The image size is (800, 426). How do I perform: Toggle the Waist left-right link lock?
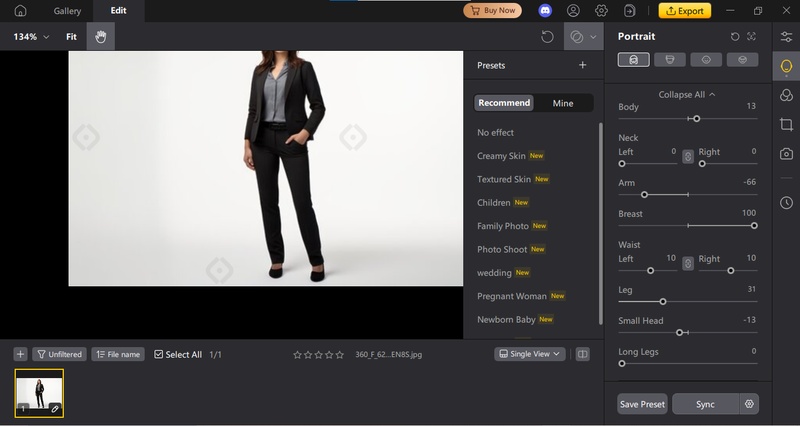(688, 264)
